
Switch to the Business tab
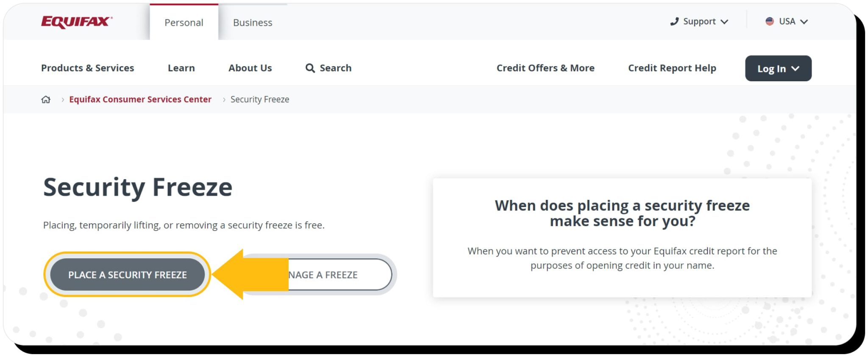click(253, 22)
